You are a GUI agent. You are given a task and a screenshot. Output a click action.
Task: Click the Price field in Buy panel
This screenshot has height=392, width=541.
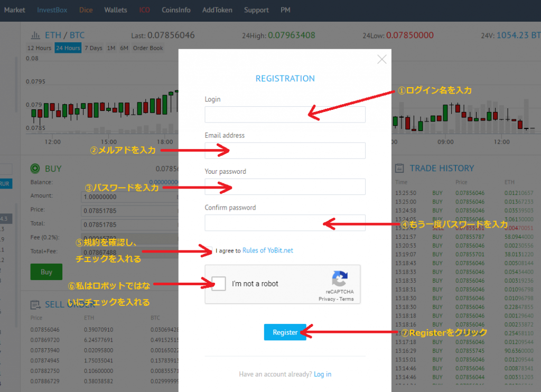[130, 211]
